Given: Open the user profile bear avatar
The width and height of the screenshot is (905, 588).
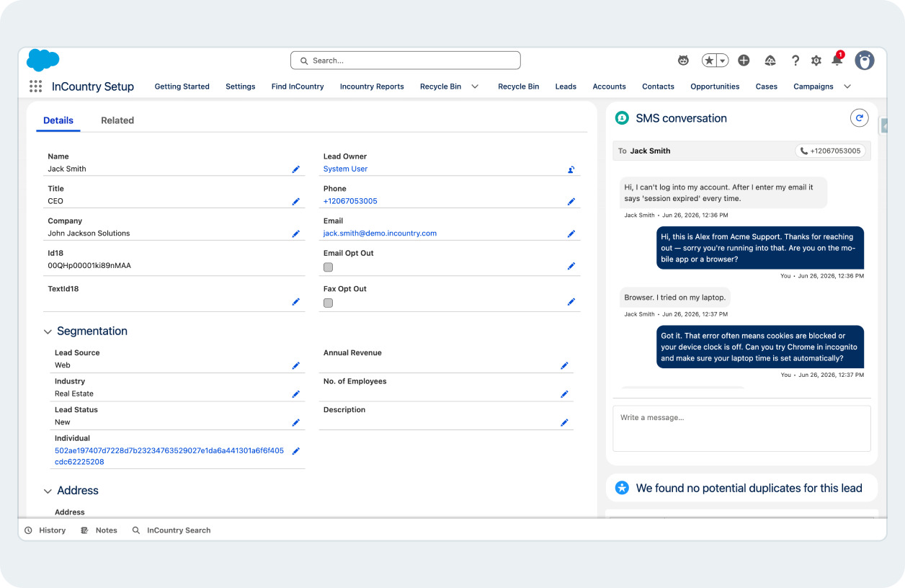Looking at the screenshot, I should 865,61.
